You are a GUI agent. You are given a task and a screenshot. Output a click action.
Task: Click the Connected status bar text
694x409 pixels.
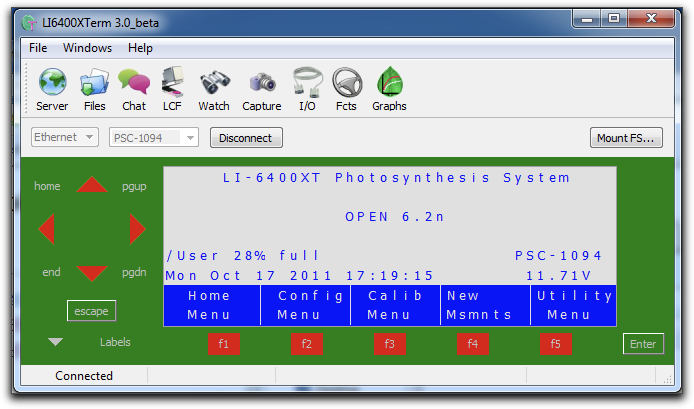[x=84, y=376]
